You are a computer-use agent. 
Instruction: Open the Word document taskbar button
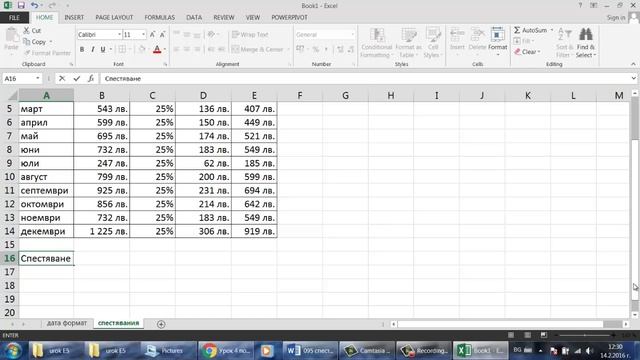311,351
